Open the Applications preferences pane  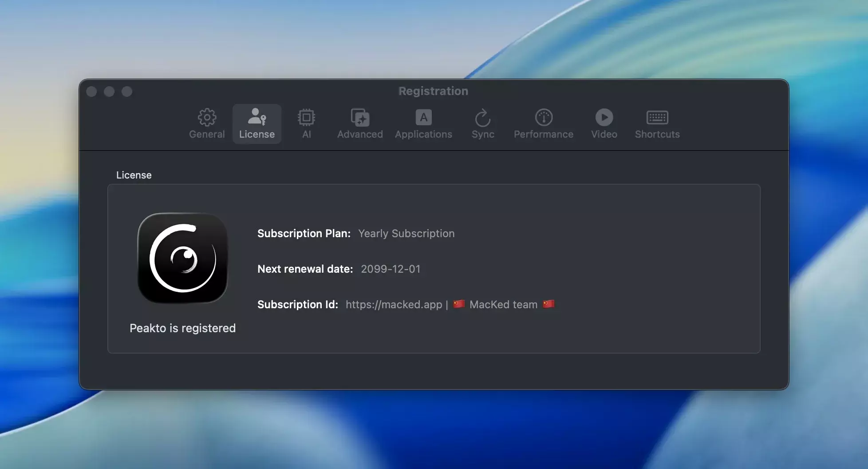[x=423, y=118]
